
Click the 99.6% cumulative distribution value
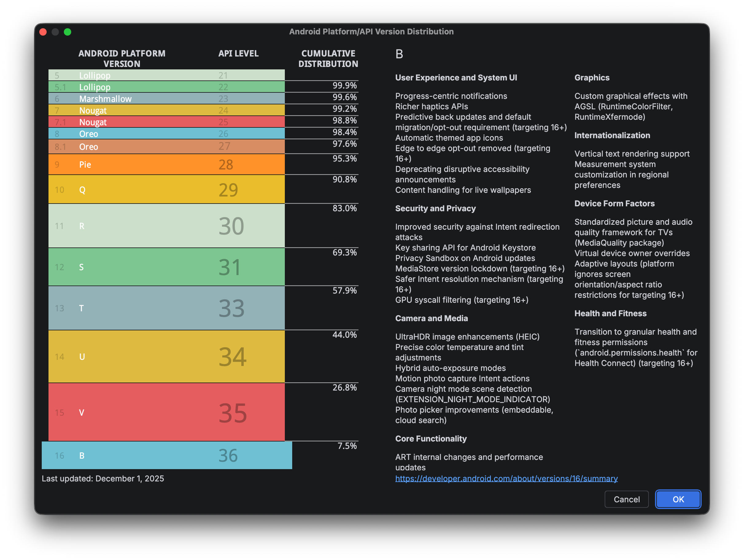[x=344, y=97]
